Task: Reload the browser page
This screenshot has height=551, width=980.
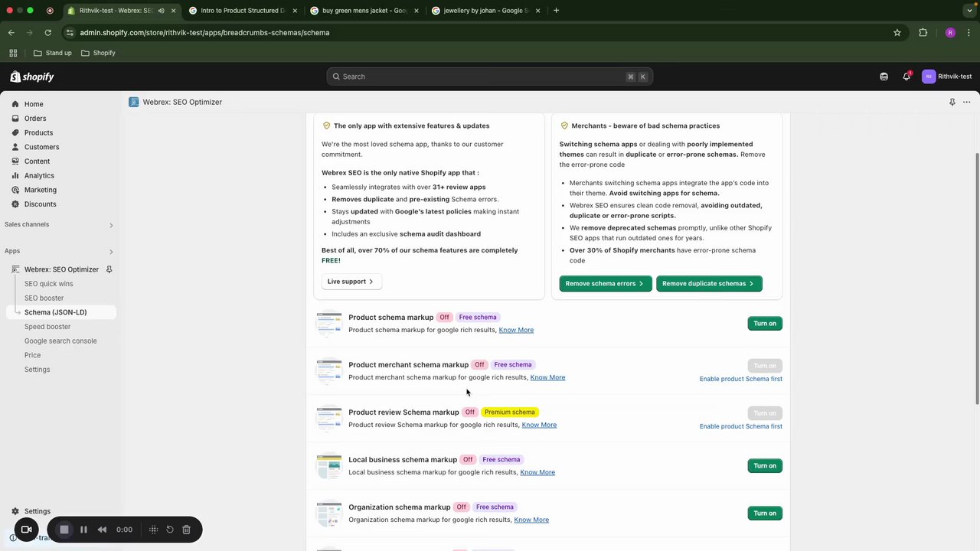Action: (48, 33)
